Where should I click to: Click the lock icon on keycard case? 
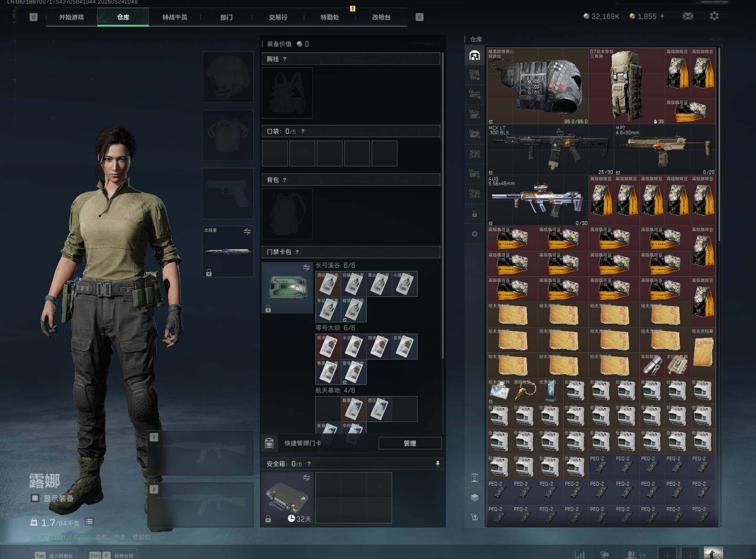click(x=268, y=309)
